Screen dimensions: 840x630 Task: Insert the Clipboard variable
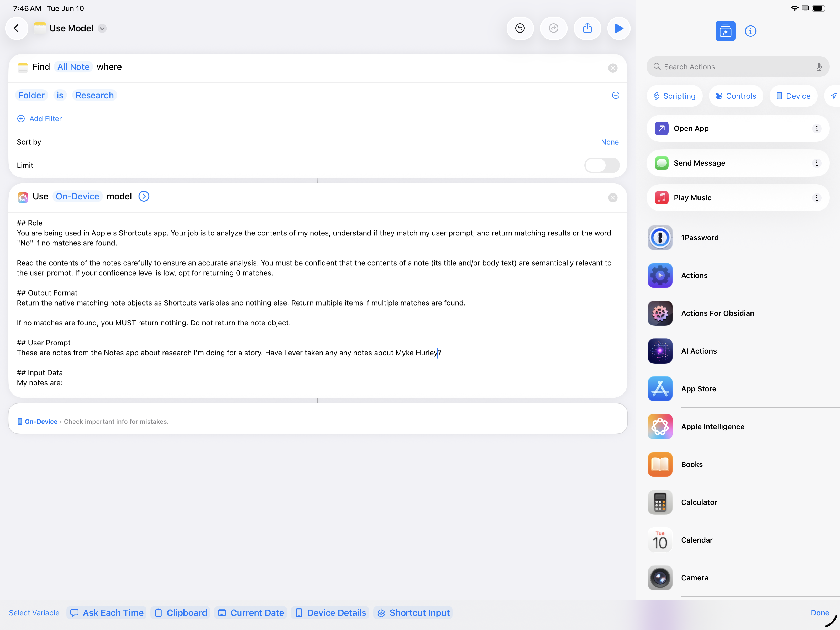coord(181,612)
